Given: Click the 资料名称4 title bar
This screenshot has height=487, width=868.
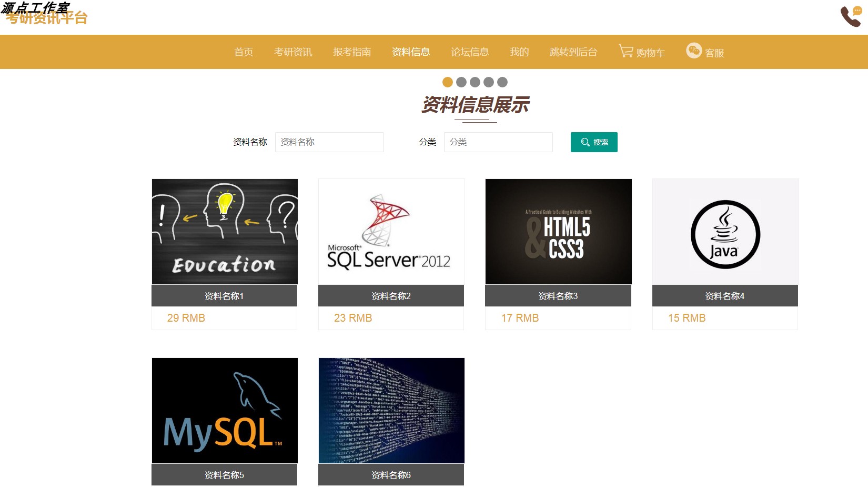Looking at the screenshot, I should point(725,296).
